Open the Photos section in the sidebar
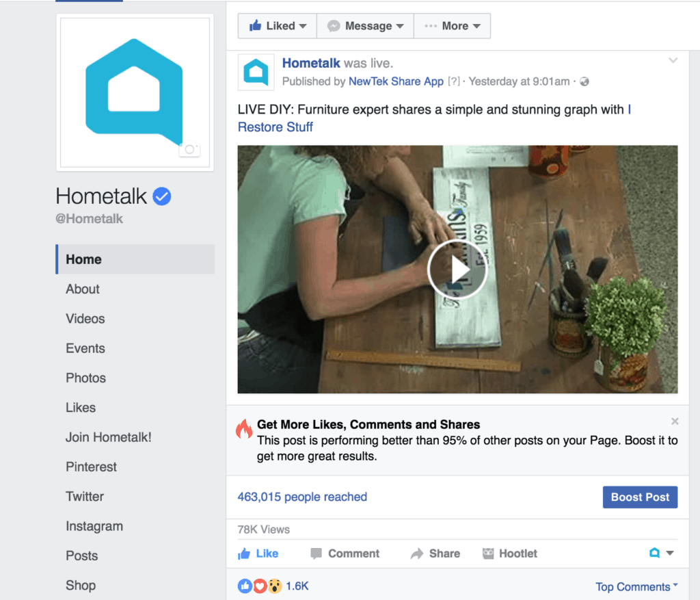Image resolution: width=700 pixels, height=600 pixels. tap(85, 378)
